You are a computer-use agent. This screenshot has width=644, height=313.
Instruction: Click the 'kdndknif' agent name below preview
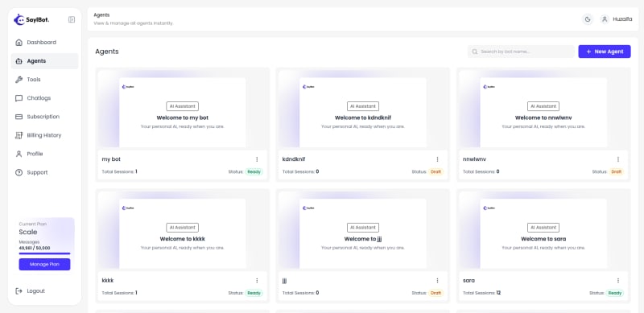coord(294,159)
